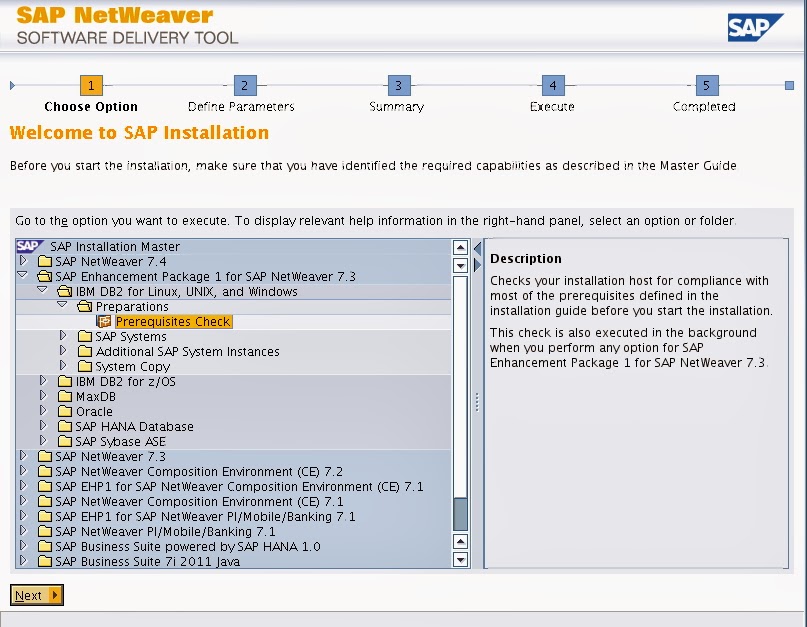Viewport: 807px width, 627px height.
Task: Collapse the SAP Enhancement Package 1 node
Action: [x=23, y=276]
